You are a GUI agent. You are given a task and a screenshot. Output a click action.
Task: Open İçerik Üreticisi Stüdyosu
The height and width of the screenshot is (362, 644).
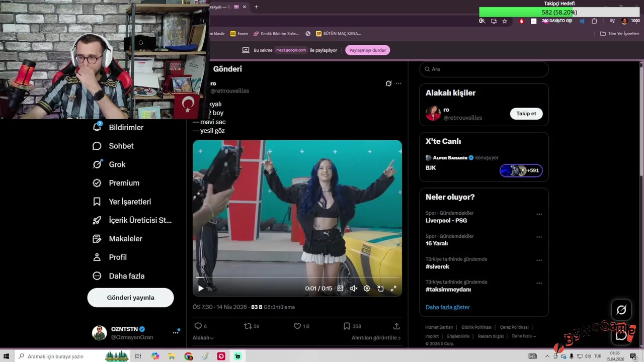(x=132, y=220)
